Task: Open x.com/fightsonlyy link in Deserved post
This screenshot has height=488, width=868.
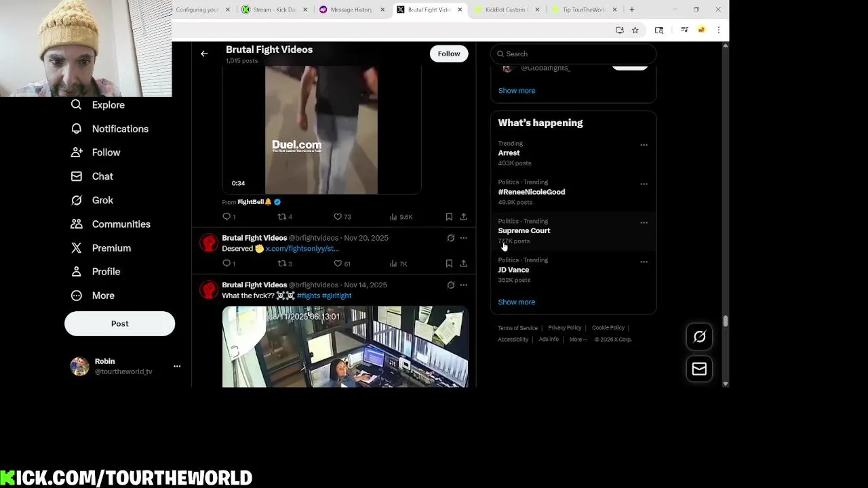Action: click(302, 249)
